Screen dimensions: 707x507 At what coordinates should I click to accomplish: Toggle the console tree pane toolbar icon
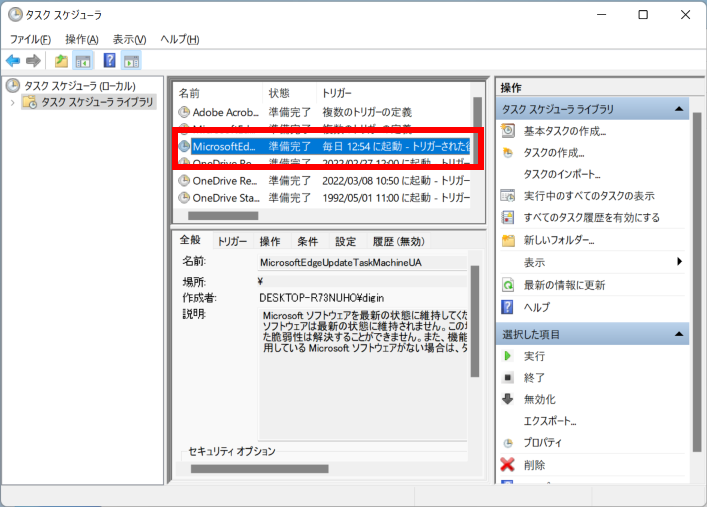pyautogui.click(x=83, y=60)
